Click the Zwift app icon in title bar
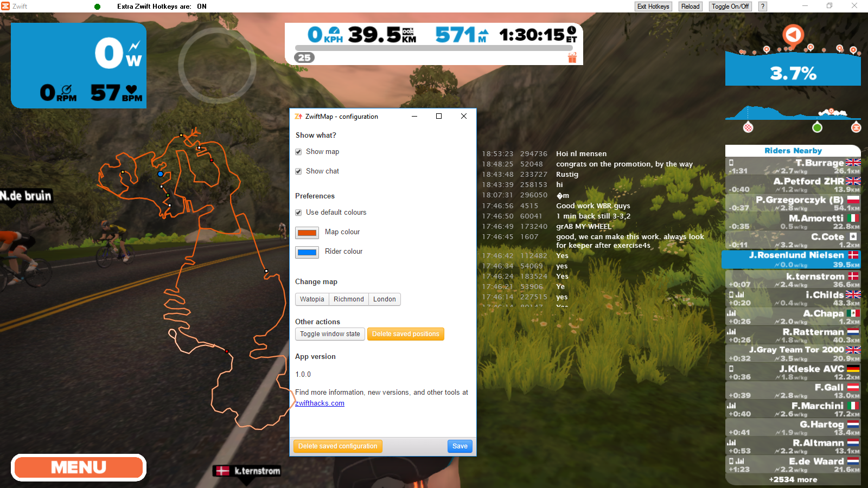Viewport: 868px width, 488px height. 5,6
